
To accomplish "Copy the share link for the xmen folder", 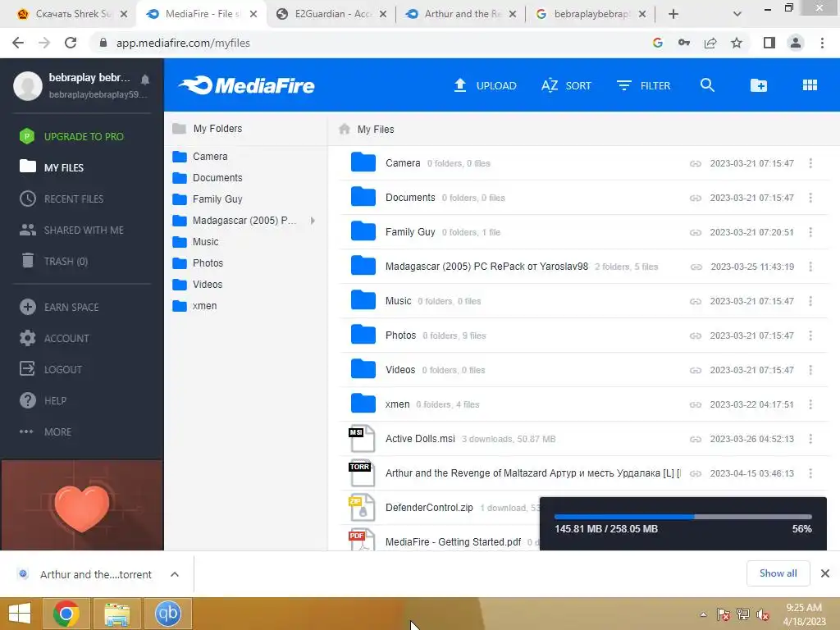I will pyautogui.click(x=696, y=404).
